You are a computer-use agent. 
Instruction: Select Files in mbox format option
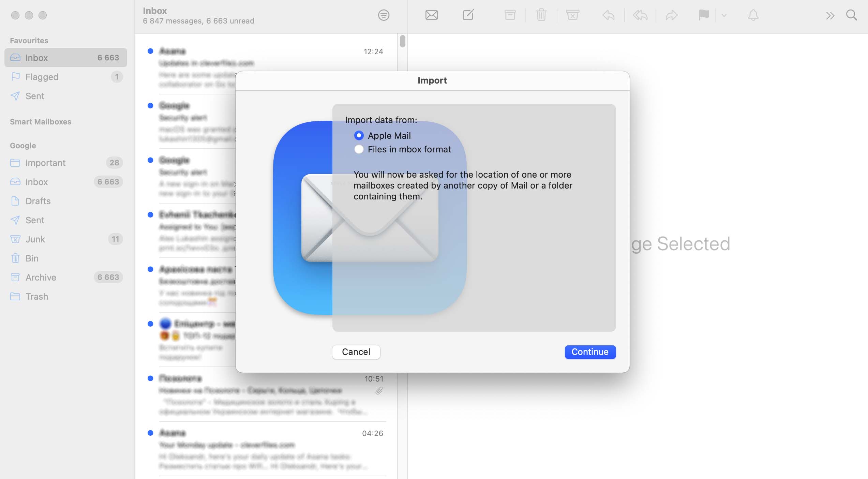click(359, 149)
